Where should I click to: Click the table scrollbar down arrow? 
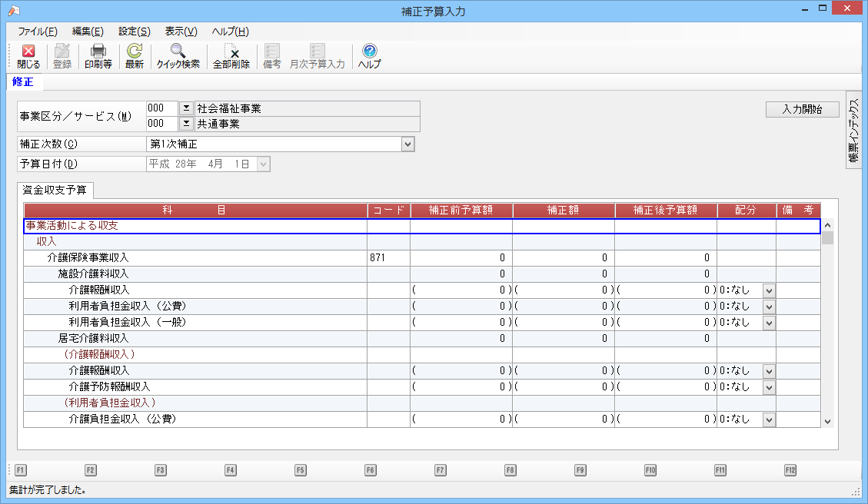pyautogui.click(x=828, y=421)
